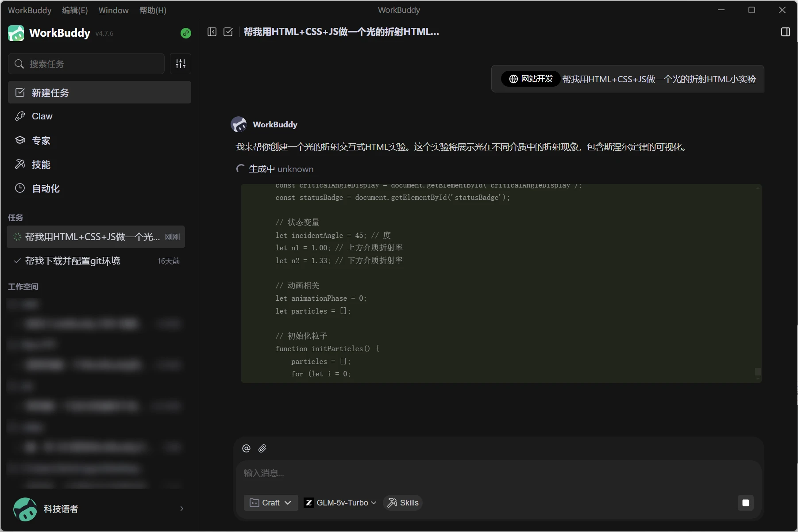Open the 技能 skills page
Viewport: 798px width, 532px height.
[41, 165]
